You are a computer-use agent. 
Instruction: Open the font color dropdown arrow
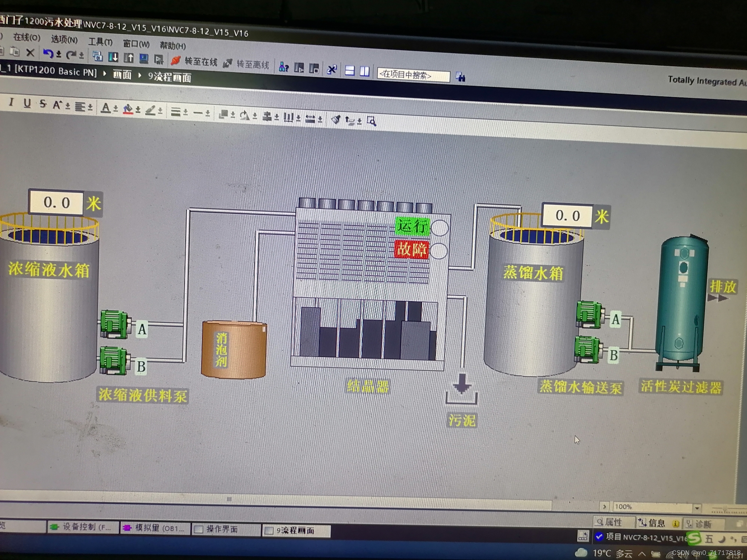115,108
